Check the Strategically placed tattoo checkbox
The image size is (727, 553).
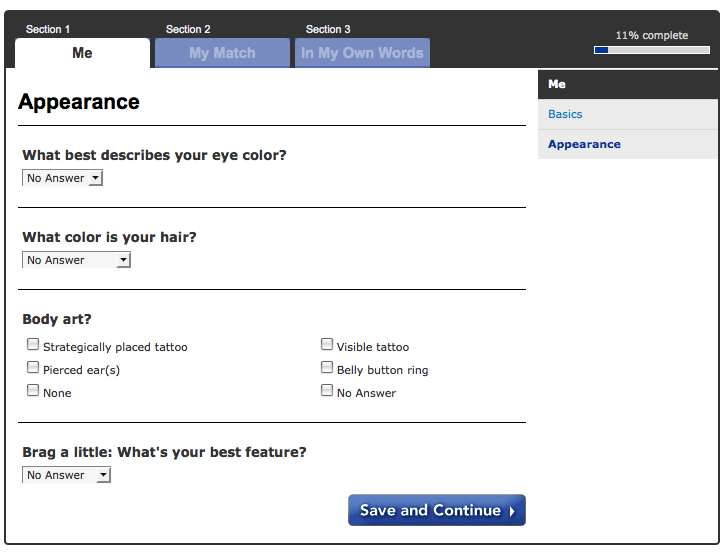(x=33, y=345)
